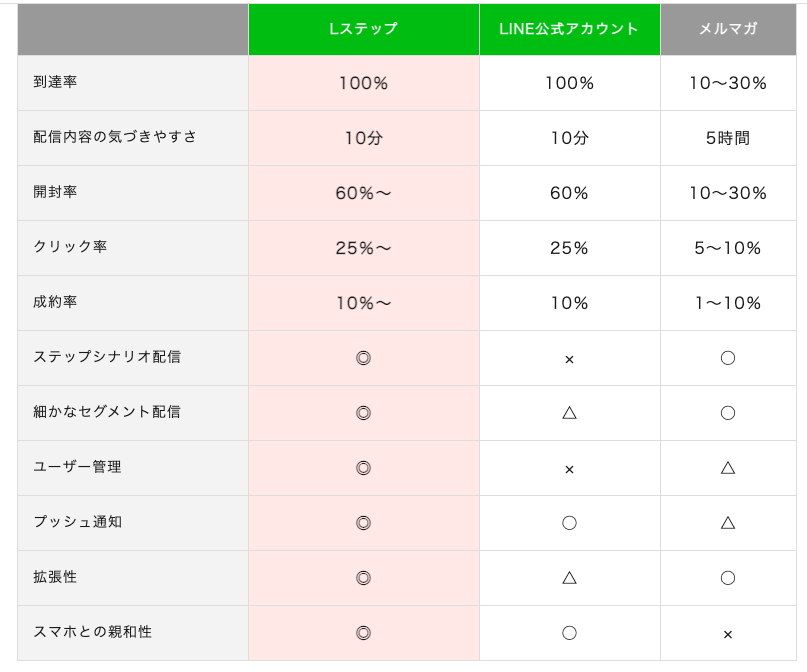Click the Lステップ column header

pyautogui.click(x=363, y=29)
